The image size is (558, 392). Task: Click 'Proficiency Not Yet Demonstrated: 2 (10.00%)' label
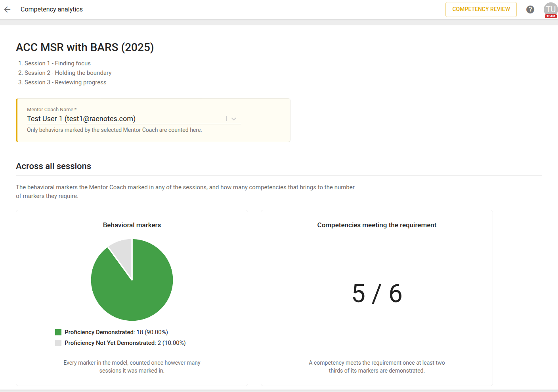coord(125,343)
